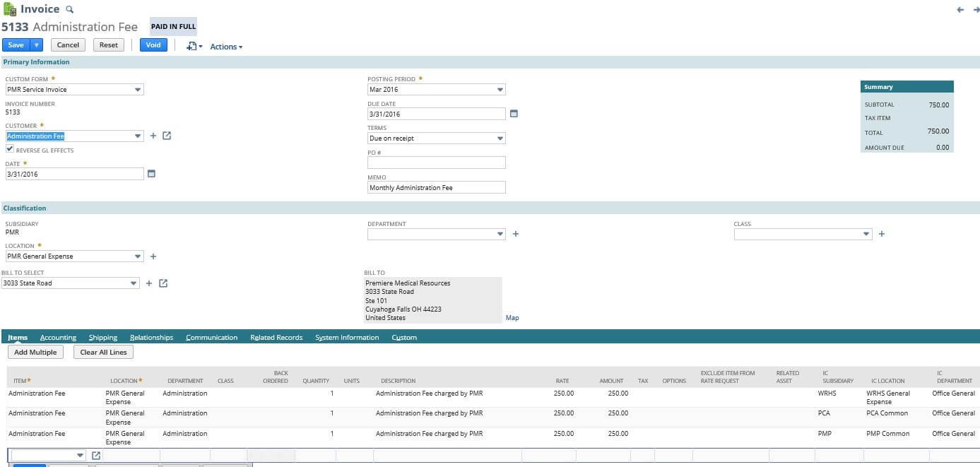Click the Void button
The height and width of the screenshot is (467, 980).
tap(153, 45)
